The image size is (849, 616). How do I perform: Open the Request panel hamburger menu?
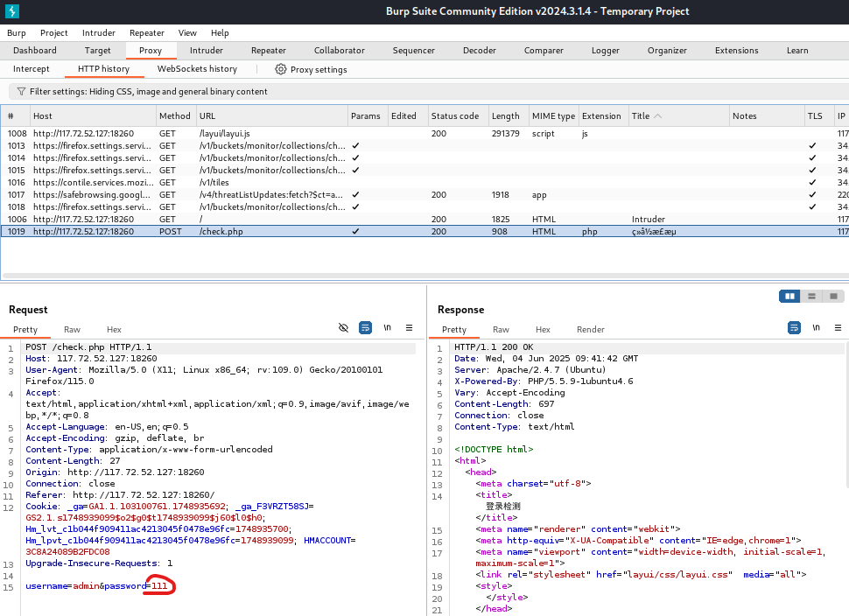(x=409, y=327)
